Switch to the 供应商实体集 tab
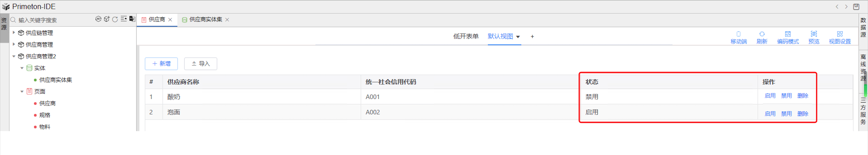Screen dimensions: 868x155 (205, 20)
